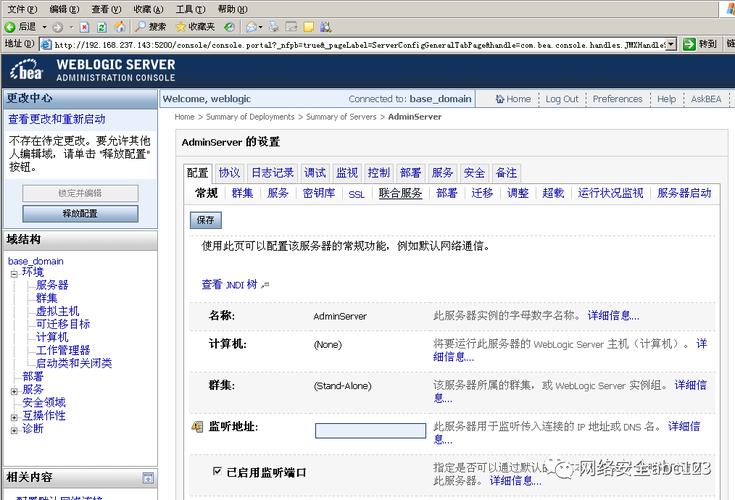
Task: Click the URL text in the address field
Action: click(x=359, y=45)
